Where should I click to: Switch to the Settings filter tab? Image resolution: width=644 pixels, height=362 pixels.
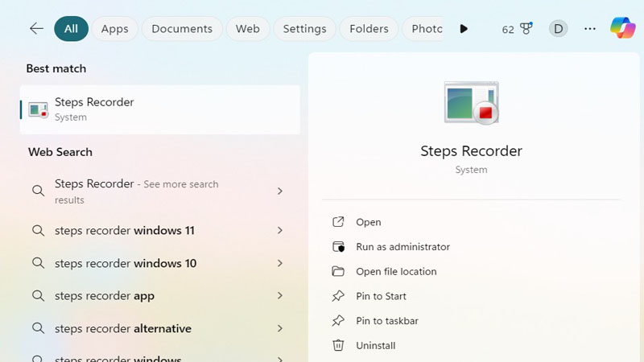[305, 29]
